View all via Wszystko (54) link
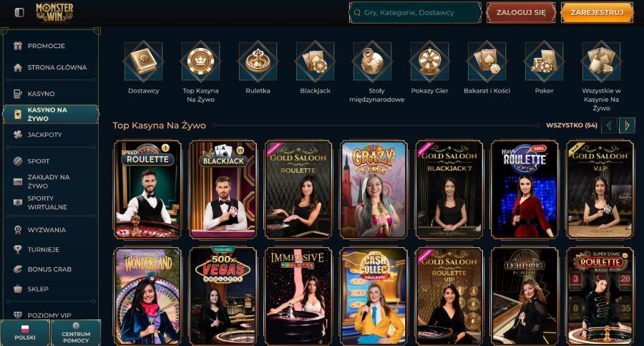This screenshot has height=346, width=644. pos(571,125)
